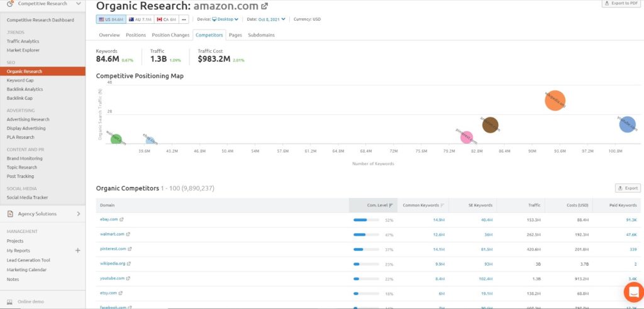This screenshot has height=309, width=644.
Task: Switch to the Positions tab
Action: (x=136, y=35)
